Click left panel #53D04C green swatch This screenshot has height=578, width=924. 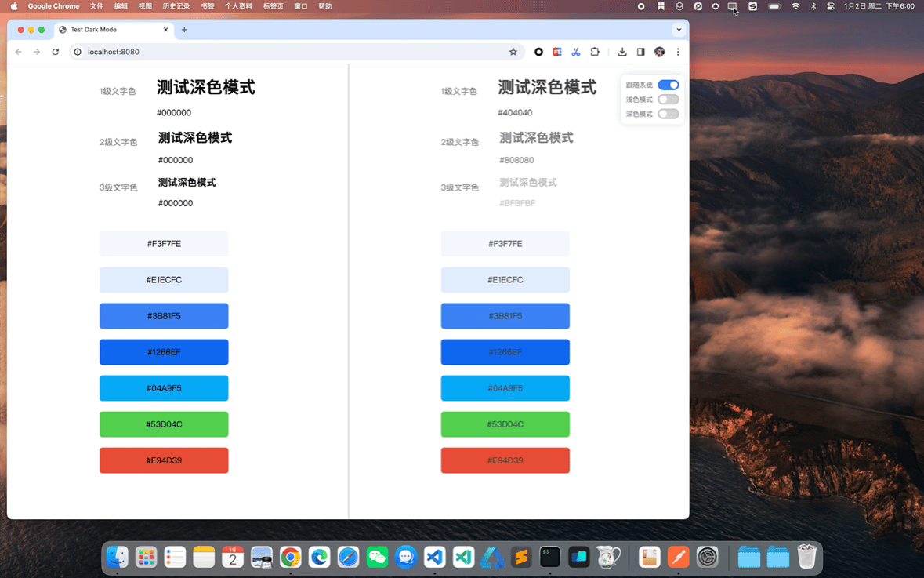[164, 424]
